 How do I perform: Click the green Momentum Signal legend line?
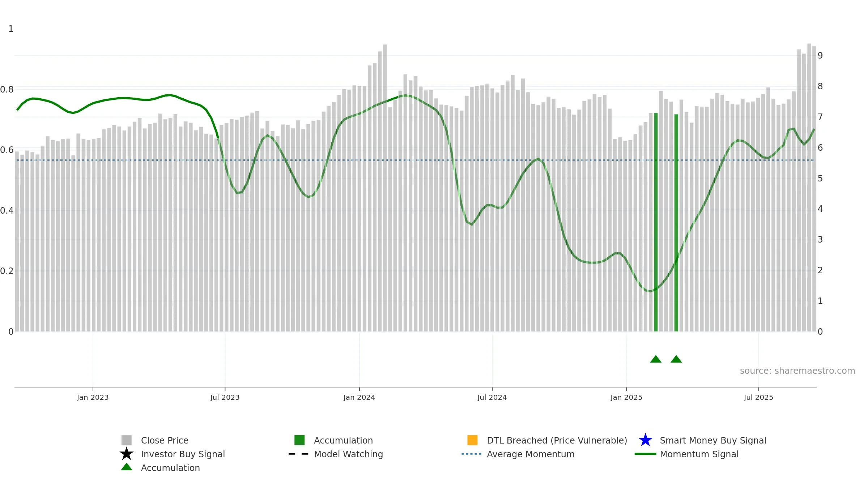coord(645,454)
